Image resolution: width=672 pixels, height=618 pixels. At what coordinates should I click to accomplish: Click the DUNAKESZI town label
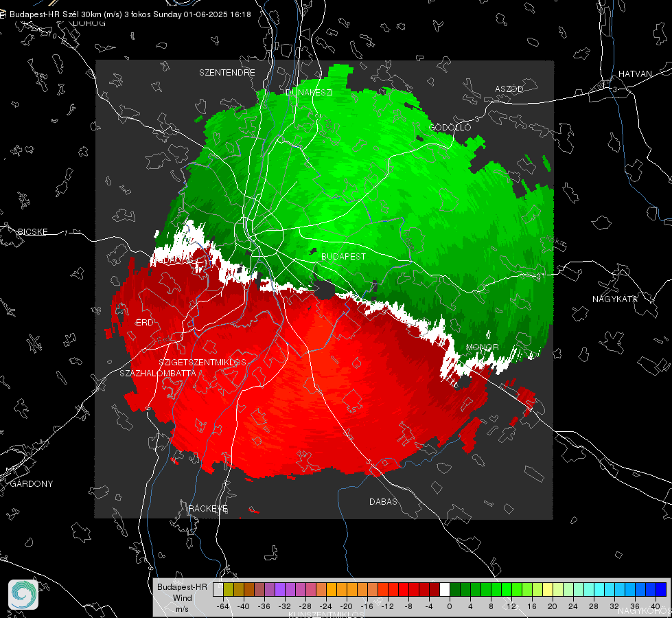point(309,92)
